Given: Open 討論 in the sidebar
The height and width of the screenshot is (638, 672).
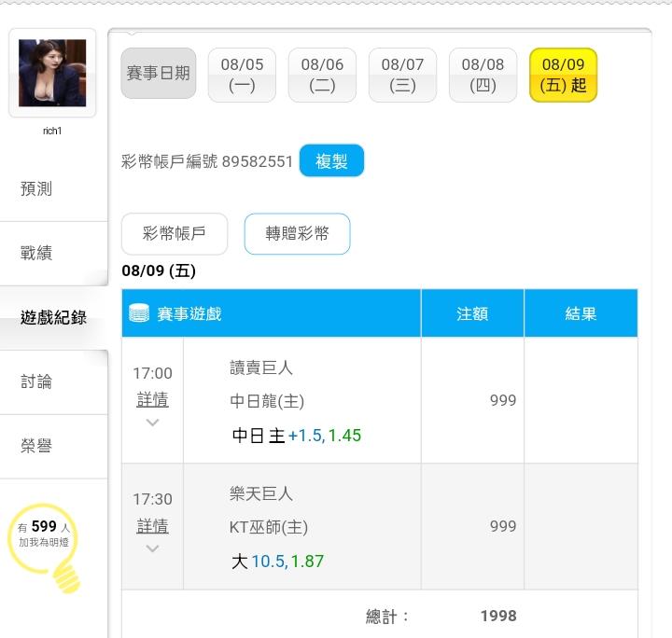Looking at the screenshot, I should point(36,381).
